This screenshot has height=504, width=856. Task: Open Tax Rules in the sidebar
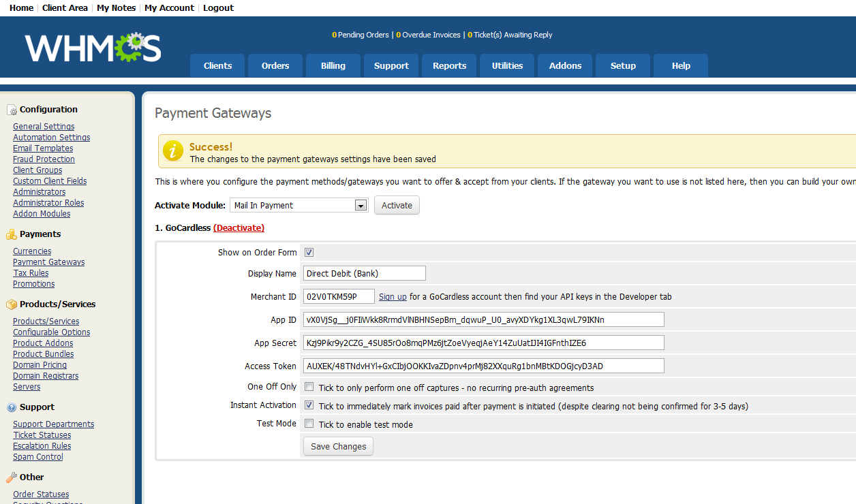(x=31, y=273)
